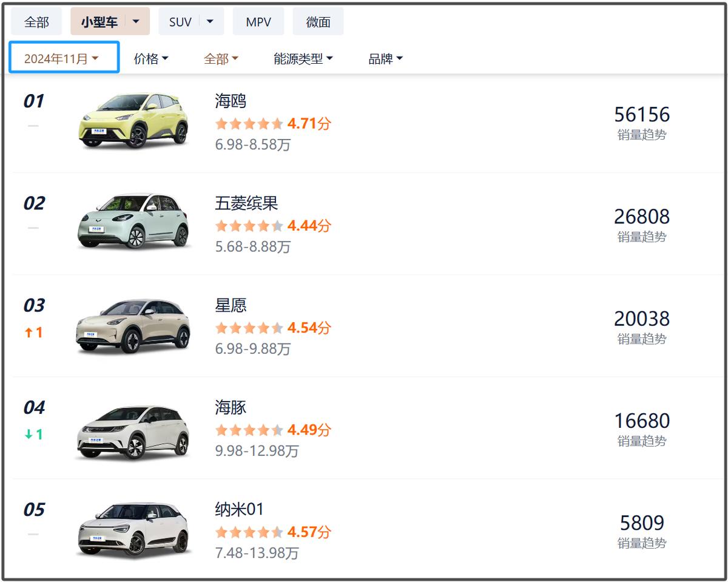Open the 全部 filter dropdown

221,59
